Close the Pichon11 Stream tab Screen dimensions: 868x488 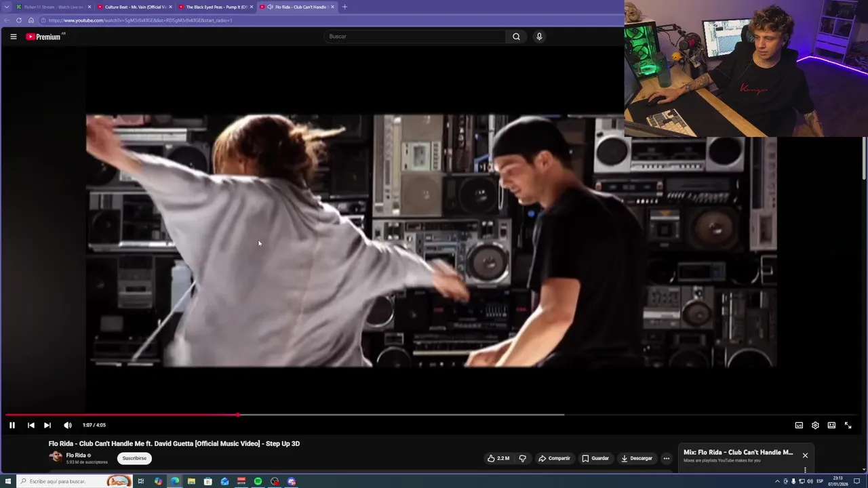click(x=89, y=7)
